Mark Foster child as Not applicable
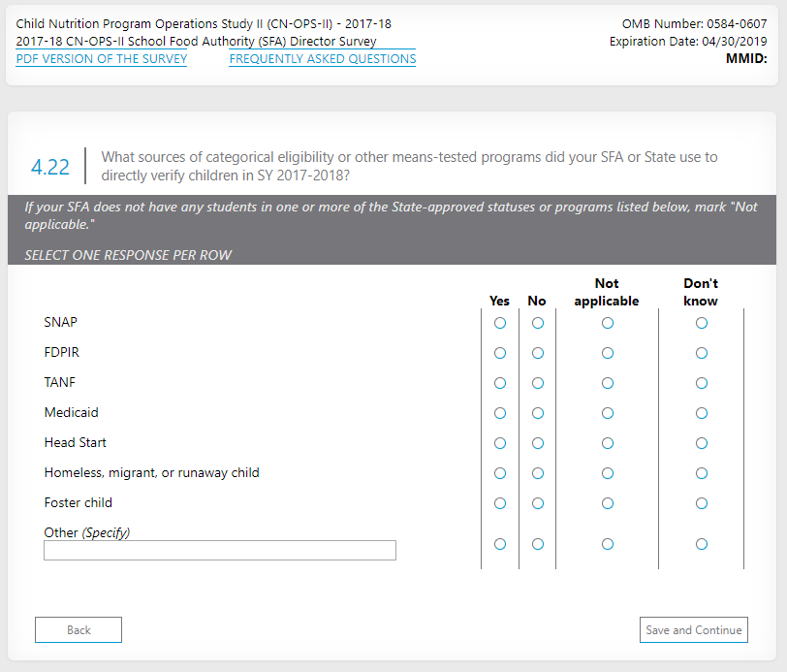787x672 pixels. pos(608,504)
